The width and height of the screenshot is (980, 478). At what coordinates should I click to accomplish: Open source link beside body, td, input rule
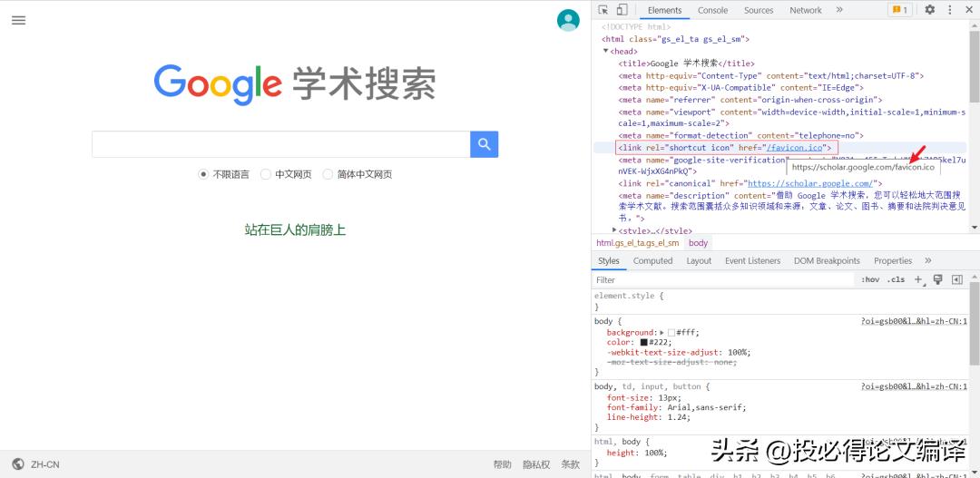914,386
